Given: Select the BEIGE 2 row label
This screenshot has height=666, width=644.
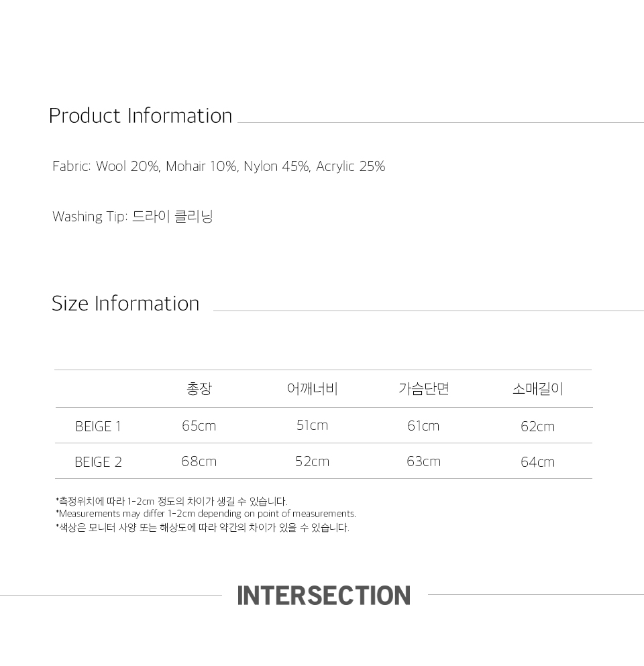Looking at the screenshot, I should click(98, 462).
